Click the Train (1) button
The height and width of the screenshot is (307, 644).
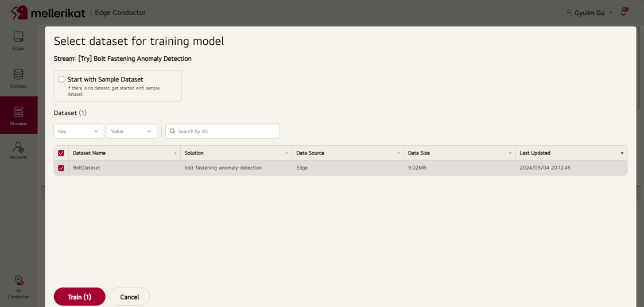(x=80, y=297)
